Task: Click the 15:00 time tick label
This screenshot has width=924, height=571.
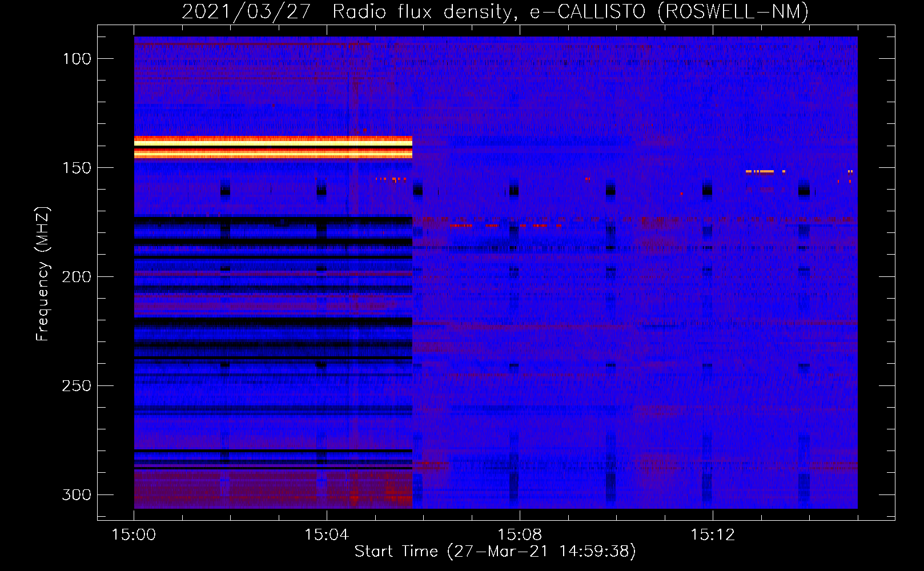Action: click(x=134, y=535)
